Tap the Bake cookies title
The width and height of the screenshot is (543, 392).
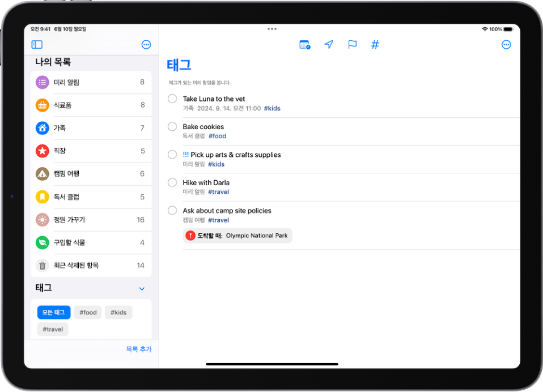[203, 127]
